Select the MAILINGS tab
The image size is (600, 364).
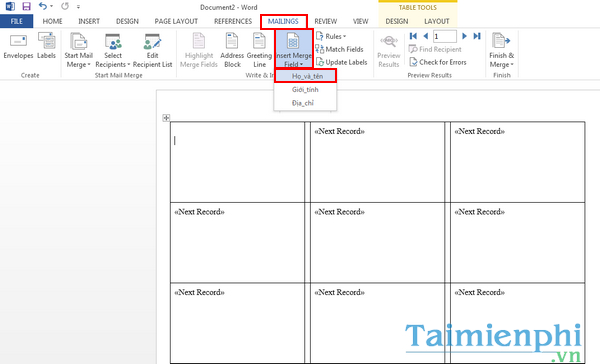[283, 21]
